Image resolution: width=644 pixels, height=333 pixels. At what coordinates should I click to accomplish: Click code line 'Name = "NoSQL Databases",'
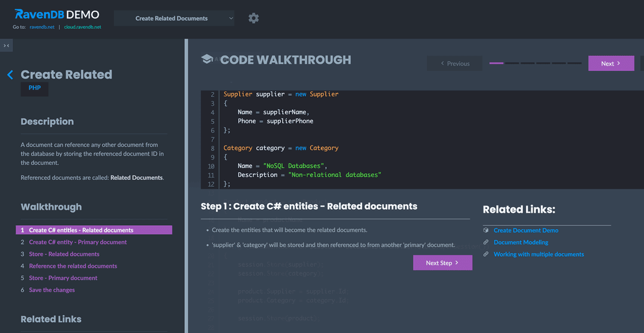click(283, 166)
